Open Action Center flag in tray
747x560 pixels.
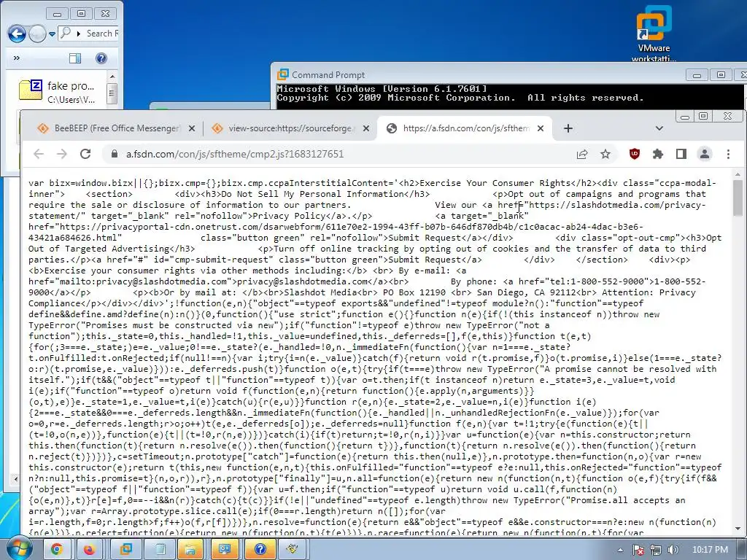pyautogui.click(x=638, y=550)
